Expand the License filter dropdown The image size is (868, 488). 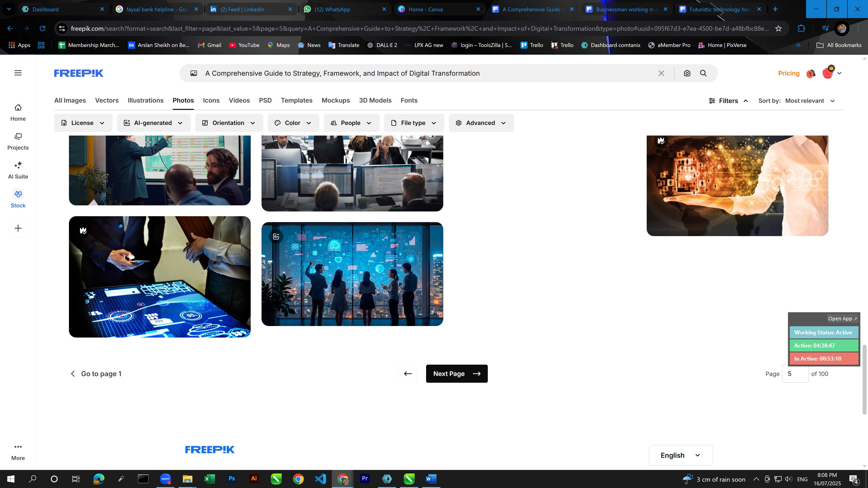pos(83,123)
